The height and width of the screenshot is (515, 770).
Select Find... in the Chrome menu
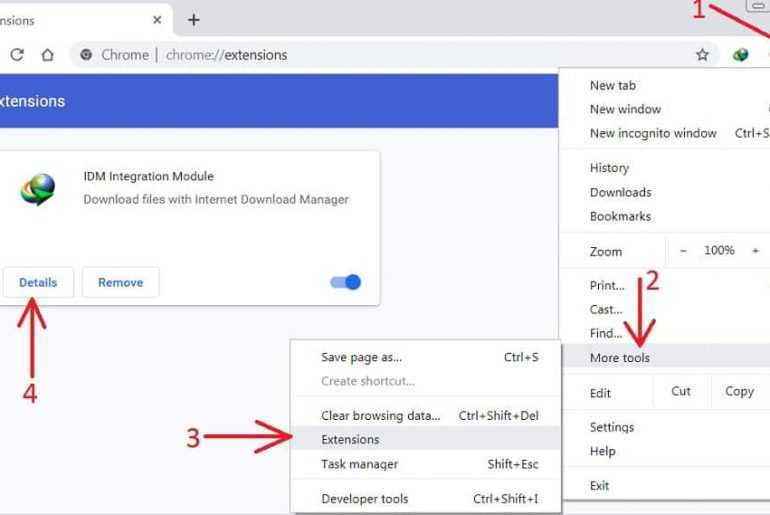pos(664,333)
